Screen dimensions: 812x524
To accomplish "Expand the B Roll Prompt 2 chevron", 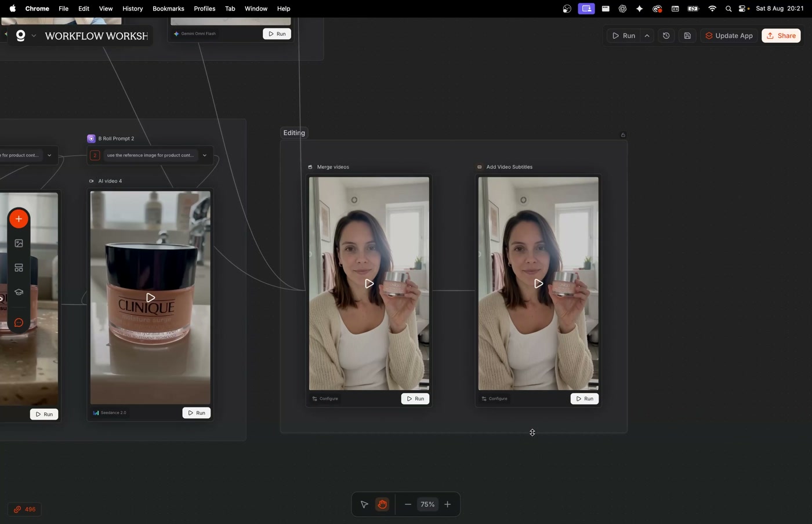I will click(x=205, y=155).
